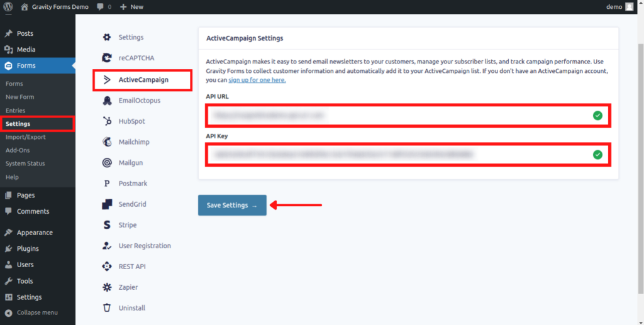Image resolution: width=644 pixels, height=325 pixels.
Task: Click the API Key label
Action: (217, 136)
